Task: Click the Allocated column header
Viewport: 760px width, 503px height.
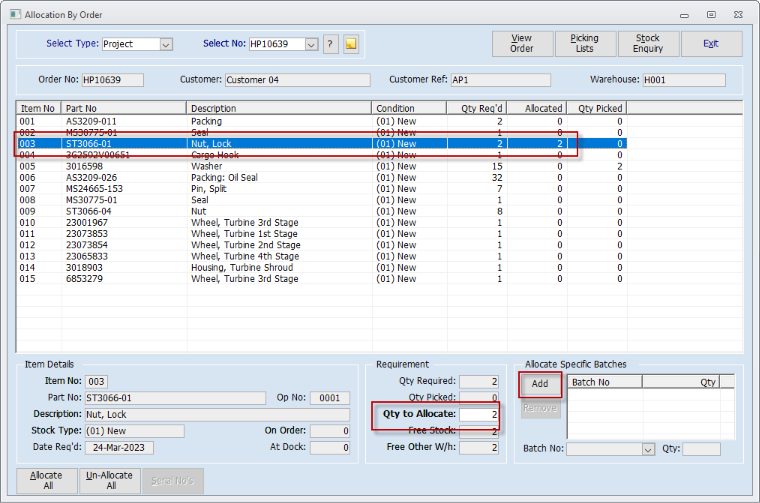Action: click(x=538, y=108)
